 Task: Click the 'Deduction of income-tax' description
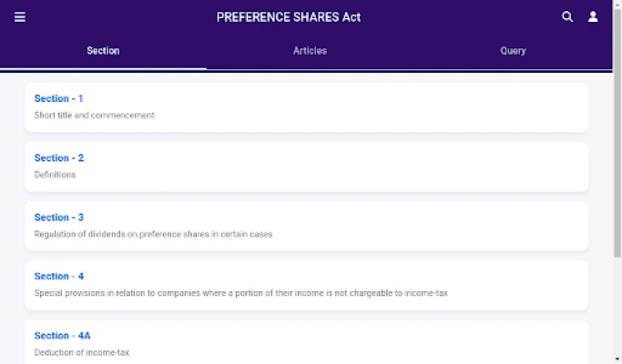pos(82,352)
